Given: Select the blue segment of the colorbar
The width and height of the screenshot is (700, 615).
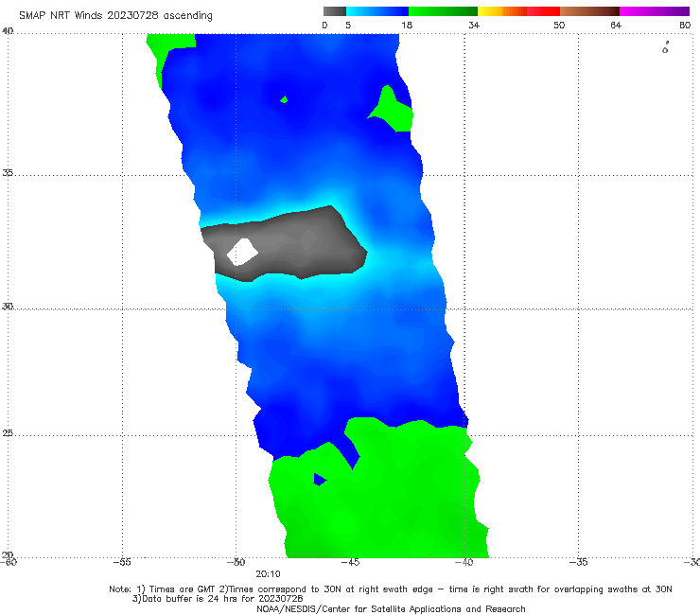Looking at the screenshot, I should click(377, 11).
